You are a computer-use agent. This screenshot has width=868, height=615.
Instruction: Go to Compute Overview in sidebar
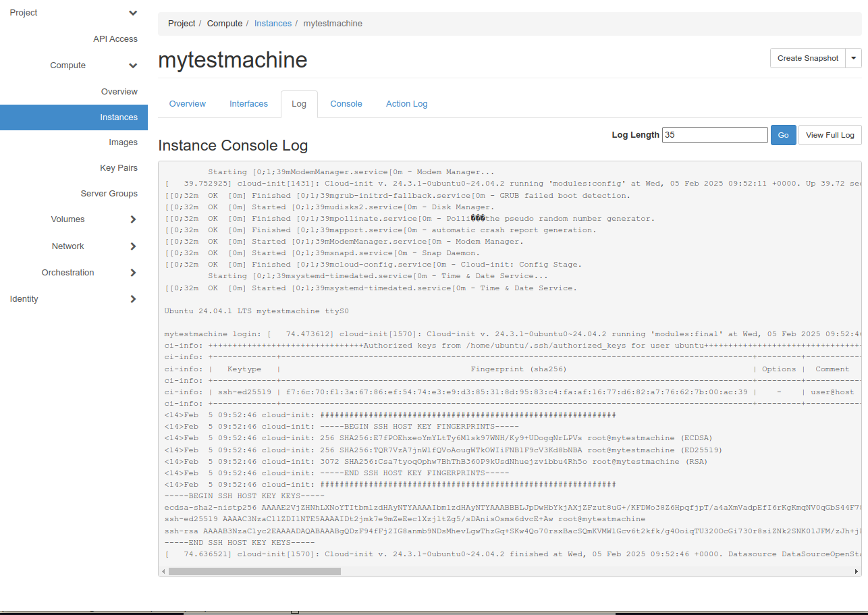tap(119, 92)
